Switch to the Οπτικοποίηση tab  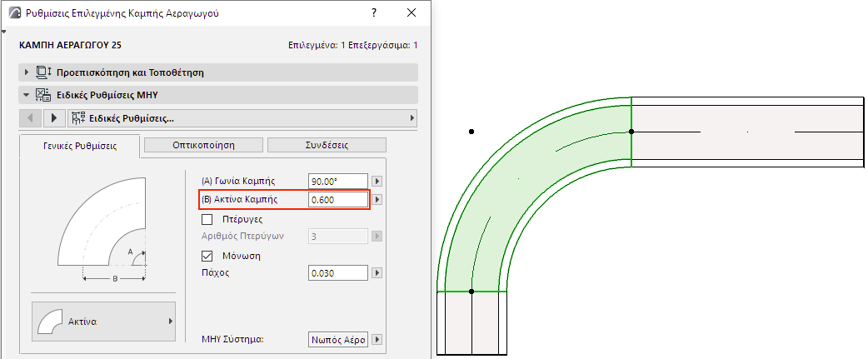pos(203,145)
